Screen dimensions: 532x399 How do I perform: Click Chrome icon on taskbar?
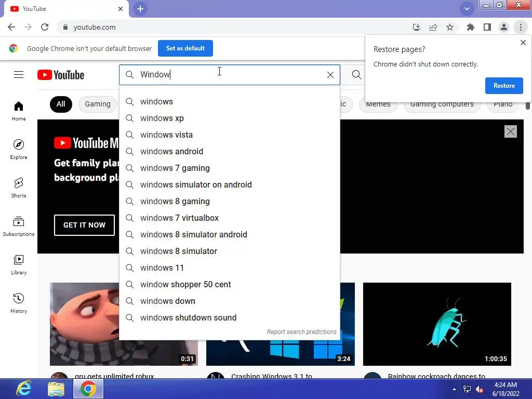(x=88, y=389)
